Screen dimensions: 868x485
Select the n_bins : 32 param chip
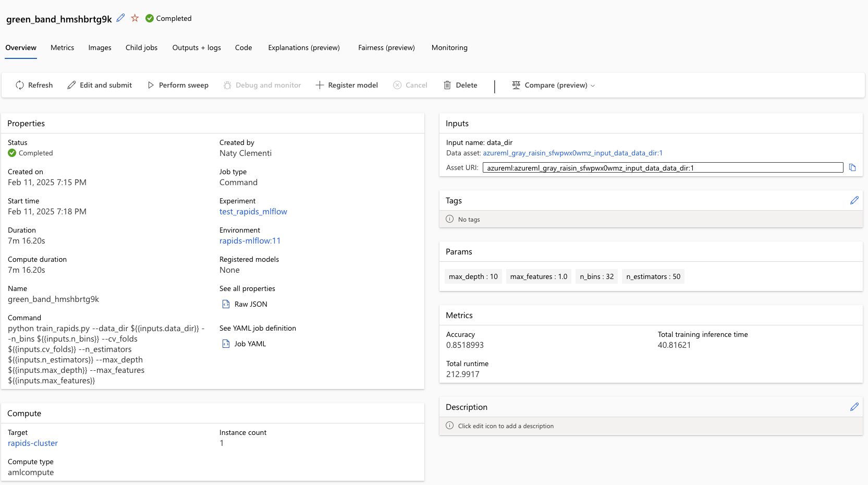597,276
